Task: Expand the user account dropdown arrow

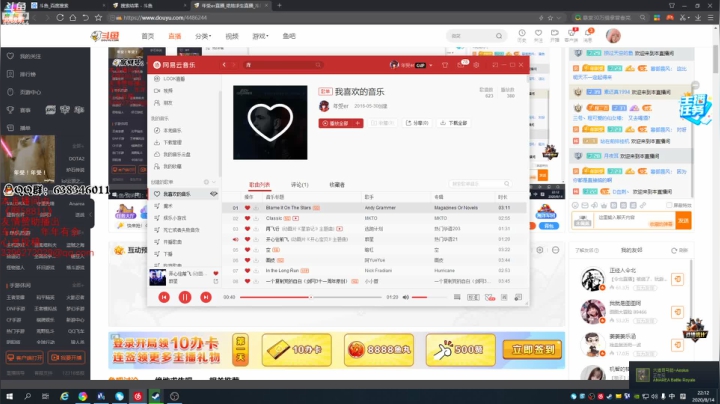Action: tap(431, 66)
